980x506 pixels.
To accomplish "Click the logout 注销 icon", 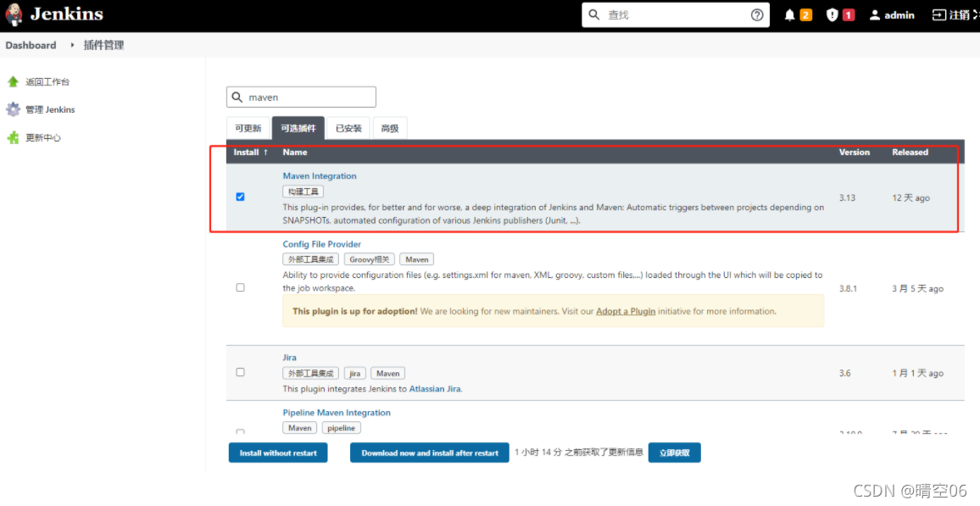I will [938, 15].
